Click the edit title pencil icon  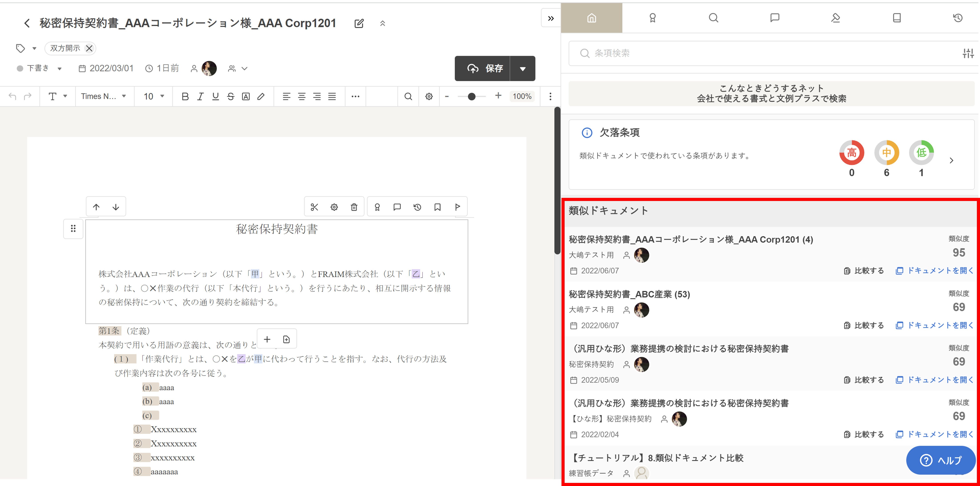point(359,24)
